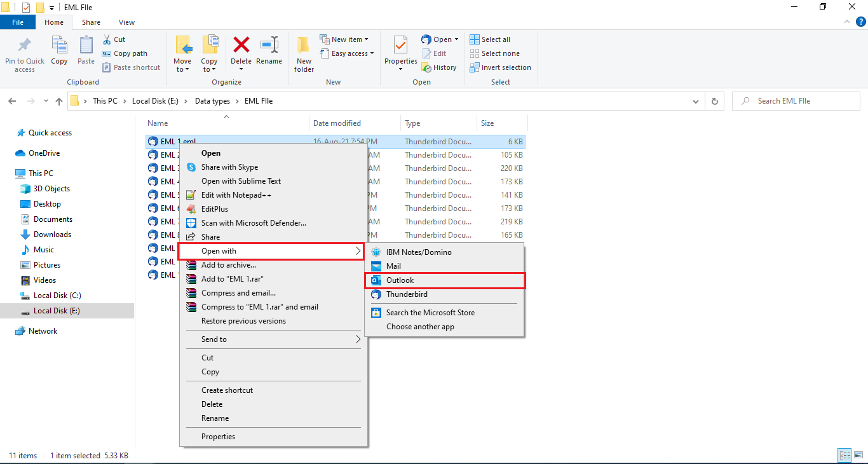Open the Copy to dropdown

209,65
